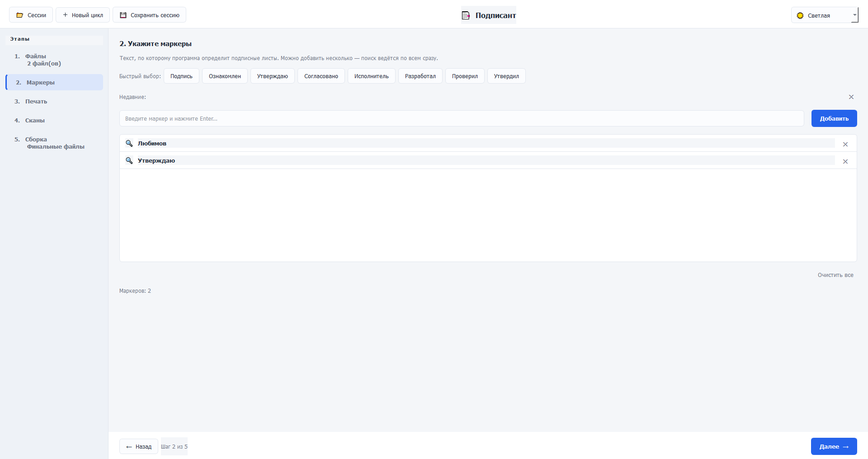The width and height of the screenshot is (868, 459).
Task: Open the Сборка final files stage
Action: tap(54, 143)
